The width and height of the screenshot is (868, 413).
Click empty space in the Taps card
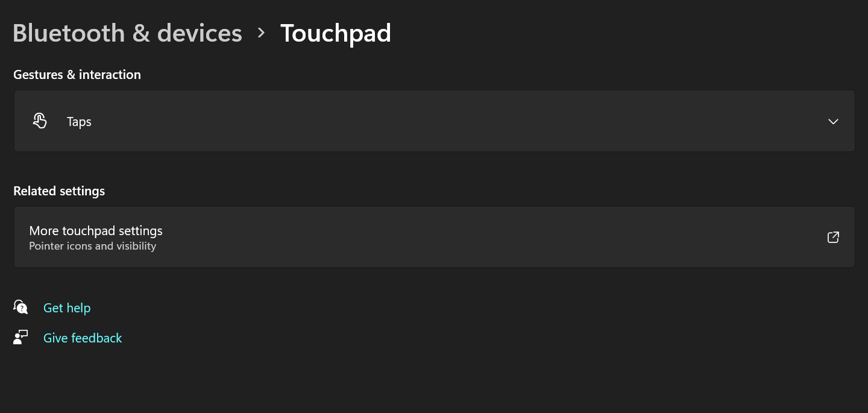(458, 121)
